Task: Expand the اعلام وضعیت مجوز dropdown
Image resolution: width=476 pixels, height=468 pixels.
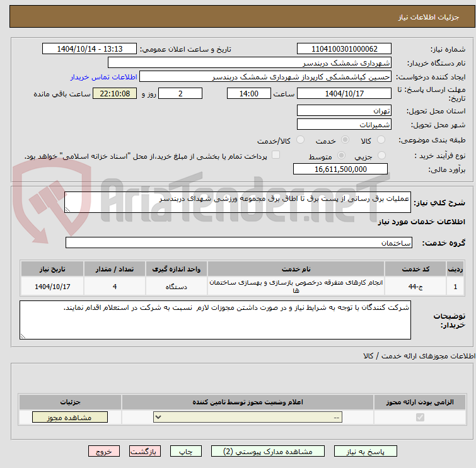Action: [248, 417]
